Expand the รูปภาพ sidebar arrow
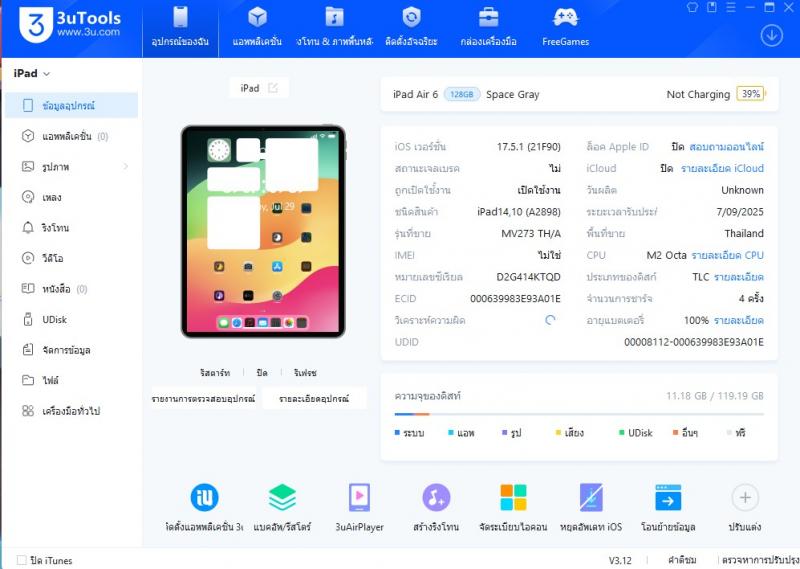The width and height of the screenshot is (800, 569). tap(126, 166)
